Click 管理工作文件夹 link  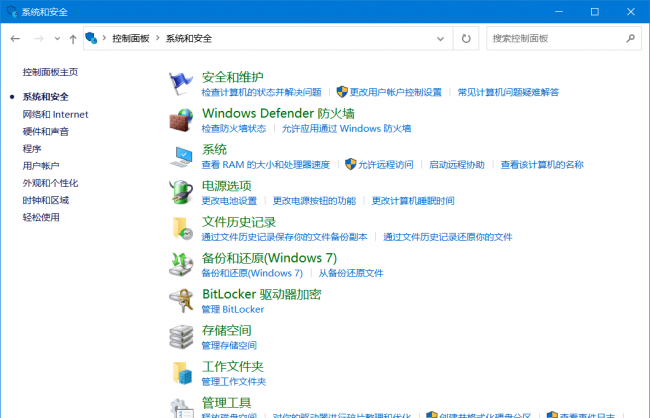[234, 382]
